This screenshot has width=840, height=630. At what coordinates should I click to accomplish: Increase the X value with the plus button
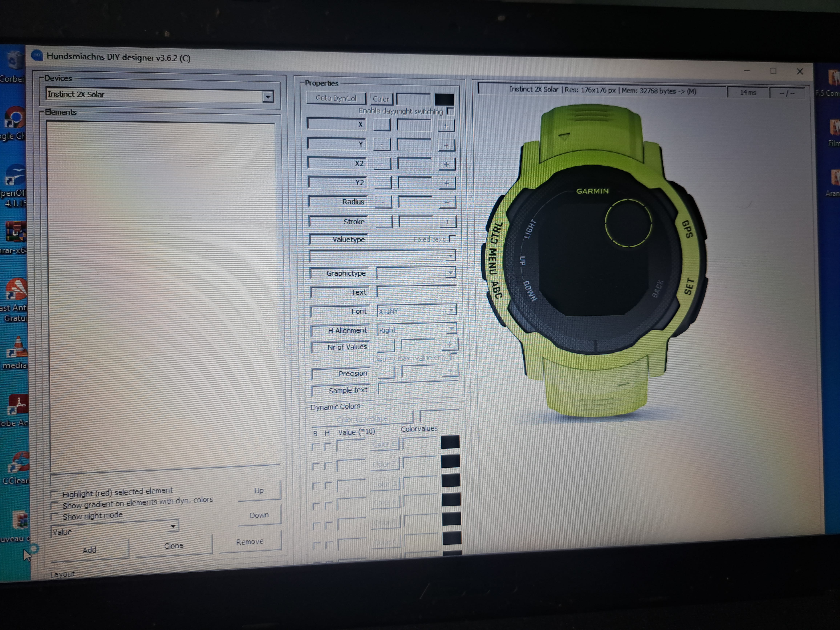[x=446, y=125]
